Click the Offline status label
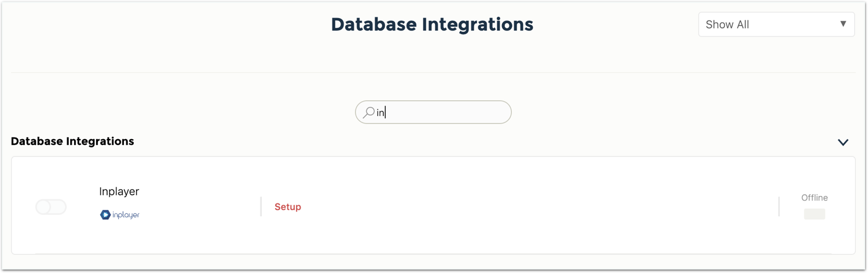This screenshot has width=868, height=273. click(x=814, y=198)
